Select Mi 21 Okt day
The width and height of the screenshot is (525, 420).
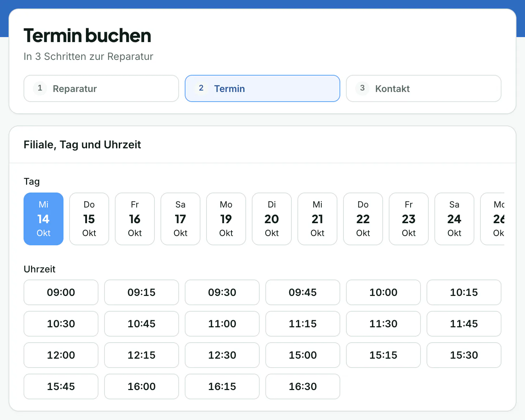[317, 219]
